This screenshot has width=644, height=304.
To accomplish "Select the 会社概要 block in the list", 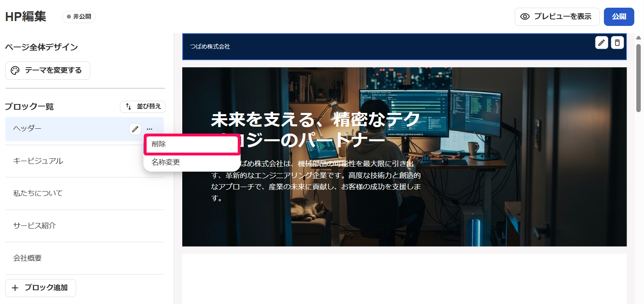I will (84, 258).
